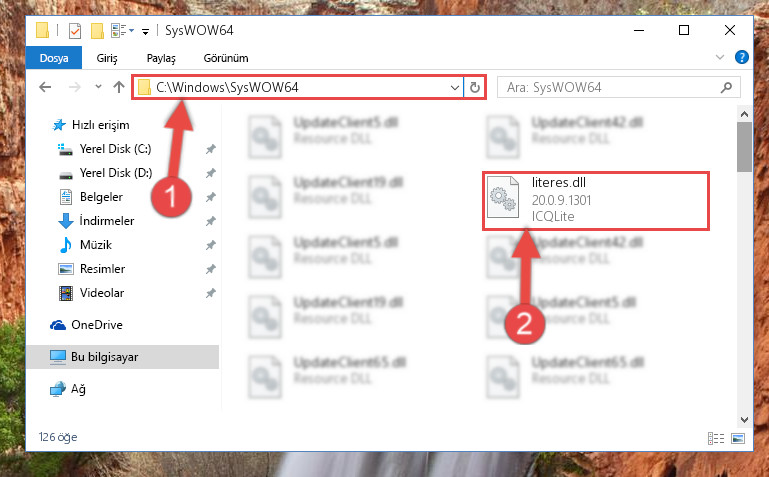Switch to large icons view layout
The image size is (769, 477).
pos(738,438)
